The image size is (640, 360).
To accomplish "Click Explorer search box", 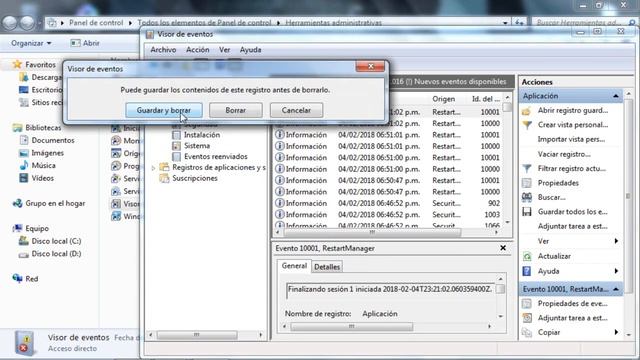I will click(584, 23).
